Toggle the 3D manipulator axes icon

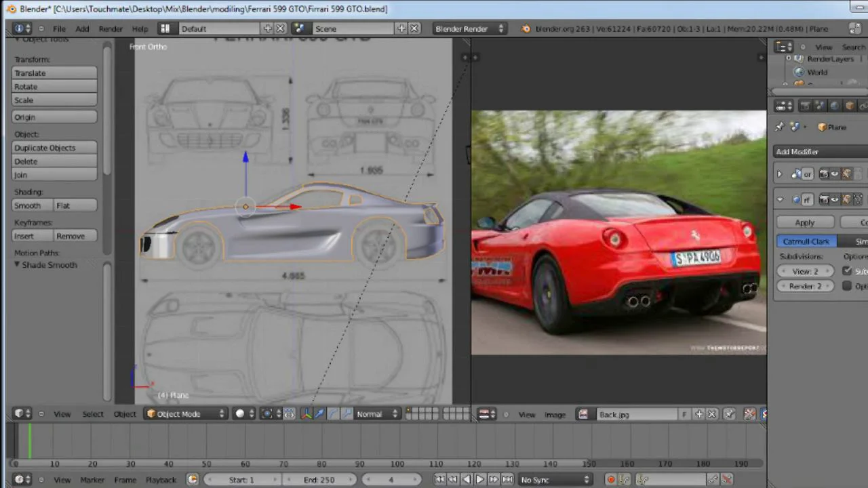coord(306,413)
